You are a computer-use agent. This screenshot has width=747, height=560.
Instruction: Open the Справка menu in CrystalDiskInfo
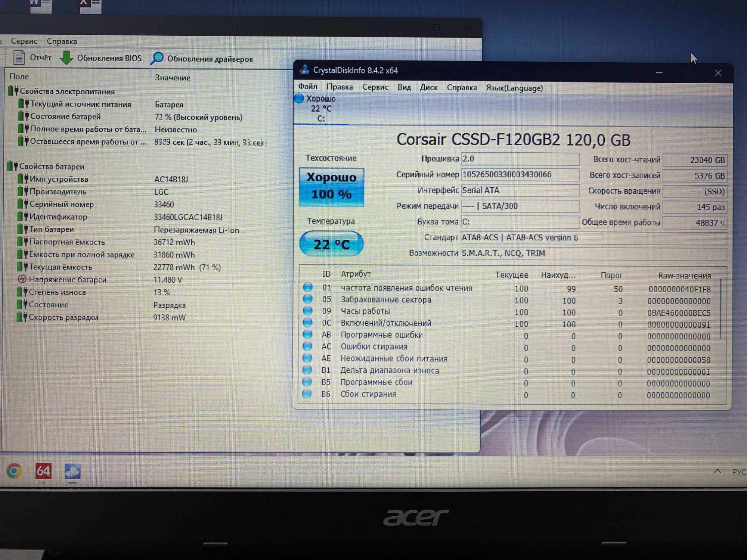click(462, 88)
